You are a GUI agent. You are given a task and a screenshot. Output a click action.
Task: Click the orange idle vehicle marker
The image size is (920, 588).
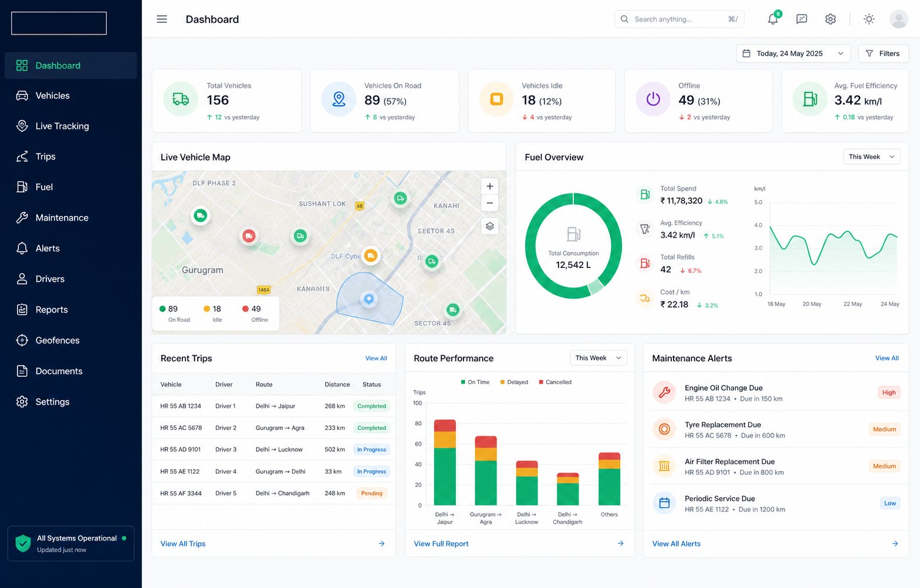(371, 256)
